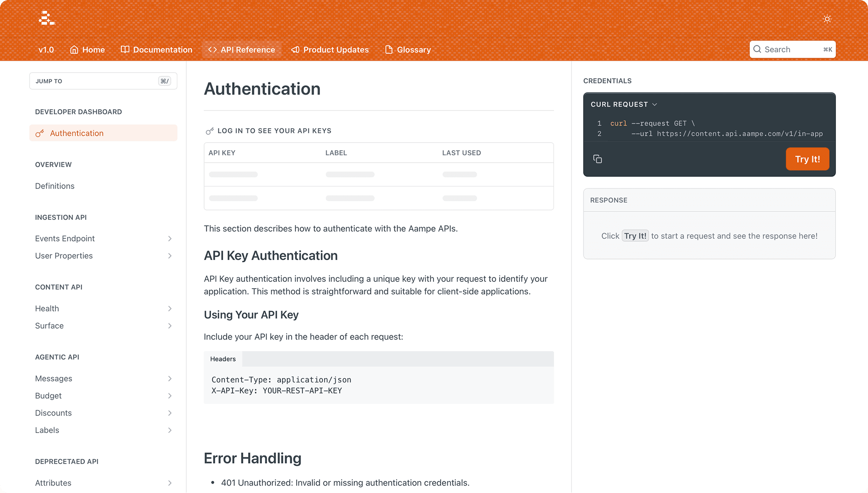Viewport: 868px width, 493px height.
Task: Click the search magnifier icon
Action: (x=757, y=49)
